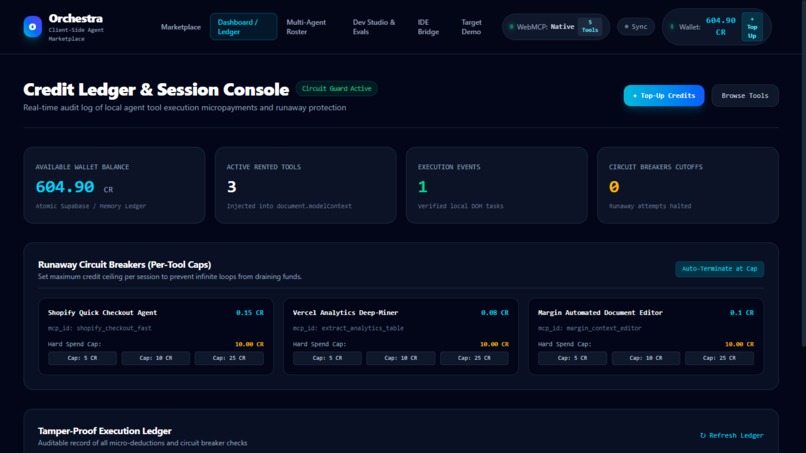Click the Shopify Quick Checkout Agent title

click(x=102, y=313)
